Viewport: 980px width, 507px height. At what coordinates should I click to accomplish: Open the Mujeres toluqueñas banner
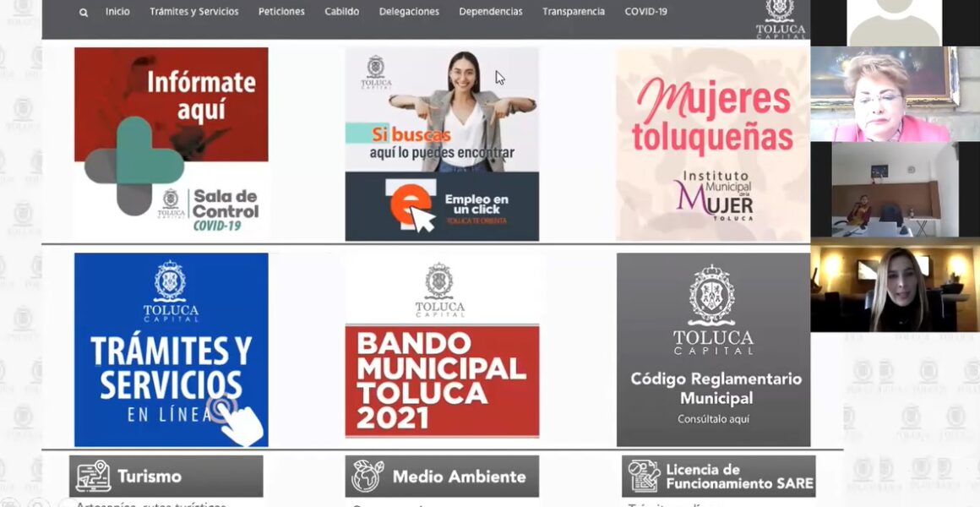pos(713,144)
